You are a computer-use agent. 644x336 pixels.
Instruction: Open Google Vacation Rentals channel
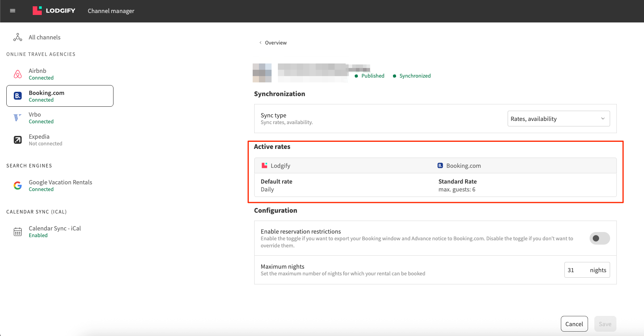click(x=60, y=186)
